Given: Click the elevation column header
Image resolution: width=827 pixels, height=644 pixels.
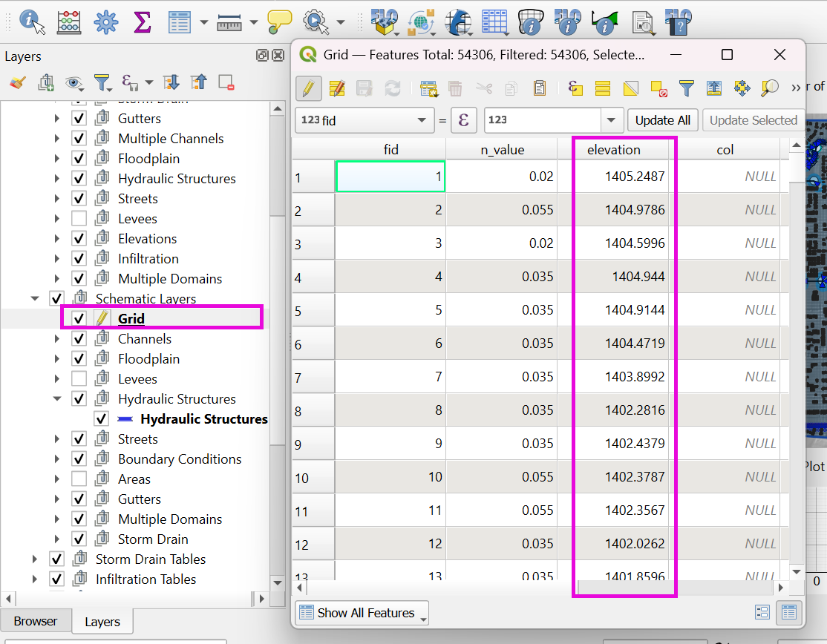Looking at the screenshot, I should click(x=613, y=150).
